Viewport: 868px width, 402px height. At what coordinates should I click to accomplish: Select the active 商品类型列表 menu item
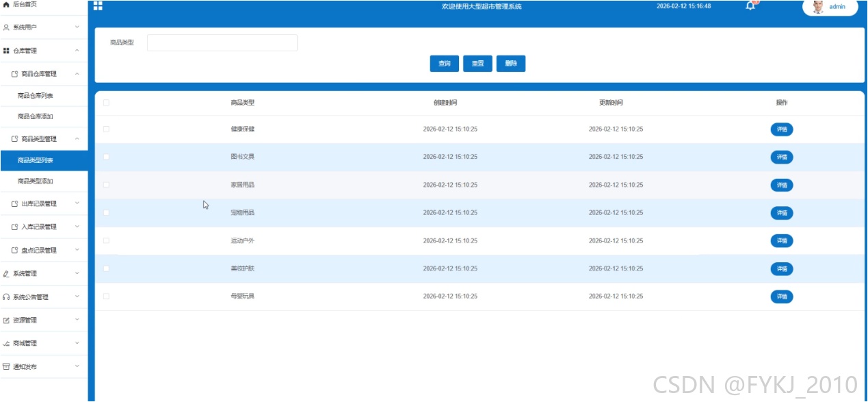point(44,160)
